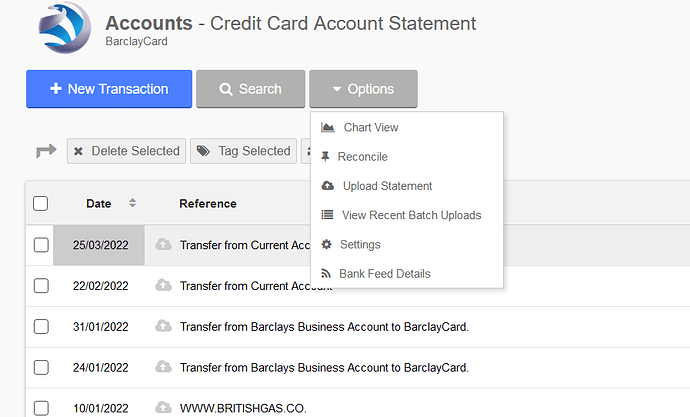Tick the checkbox for 10/01/2022 row
Viewport: 690px width, 417px height.
pos(41,408)
